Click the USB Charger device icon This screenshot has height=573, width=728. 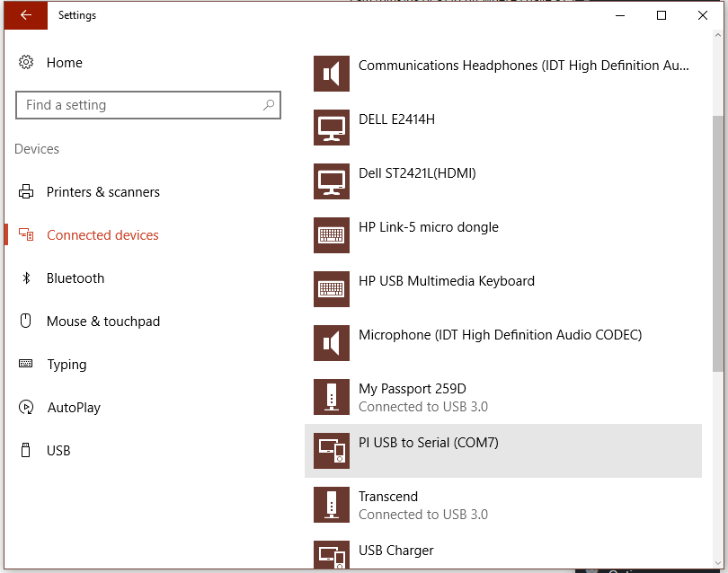[332, 554]
